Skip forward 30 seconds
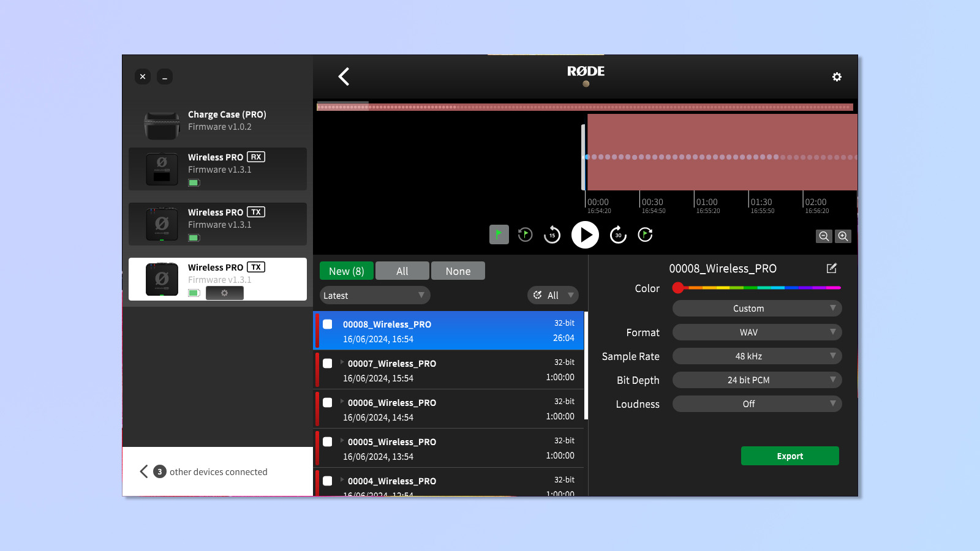Image resolution: width=980 pixels, height=551 pixels. click(x=618, y=235)
